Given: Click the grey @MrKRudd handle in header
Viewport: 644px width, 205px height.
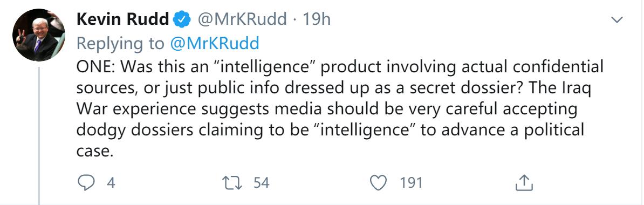Looking at the screenshot, I should (242, 19).
